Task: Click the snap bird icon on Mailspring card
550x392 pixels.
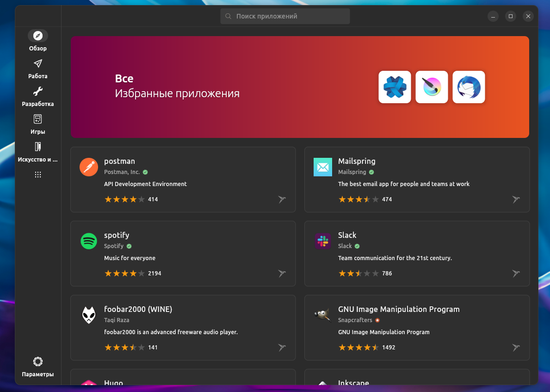Action: (516, 199)
